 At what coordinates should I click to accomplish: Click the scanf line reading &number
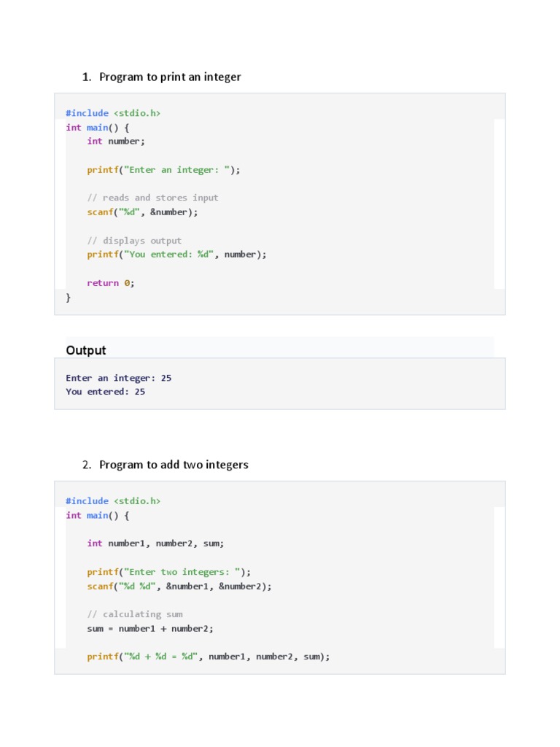click(142, 212)
